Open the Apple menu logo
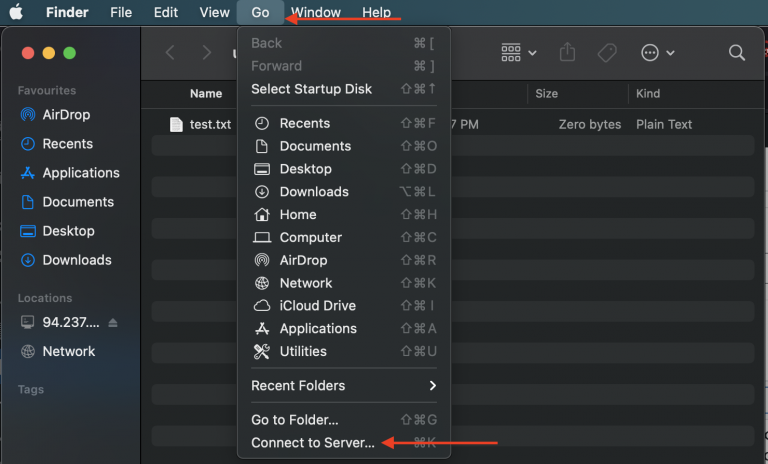Image resolution: width=768 pixels, height=464 pixels. (16, 13)
